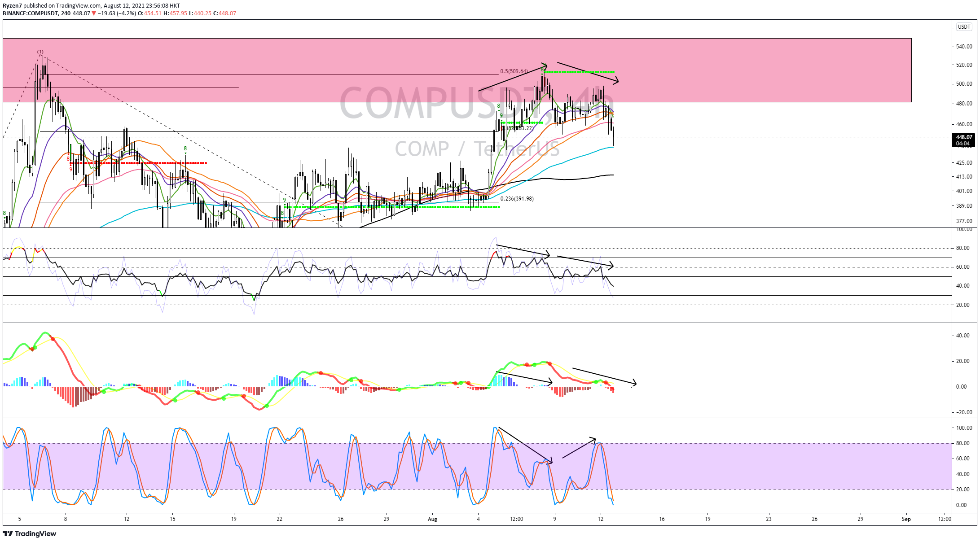Screen dimensions: 980x542
Task: Click the 425.00 price axis label
Action: click(x=964, y=163)
